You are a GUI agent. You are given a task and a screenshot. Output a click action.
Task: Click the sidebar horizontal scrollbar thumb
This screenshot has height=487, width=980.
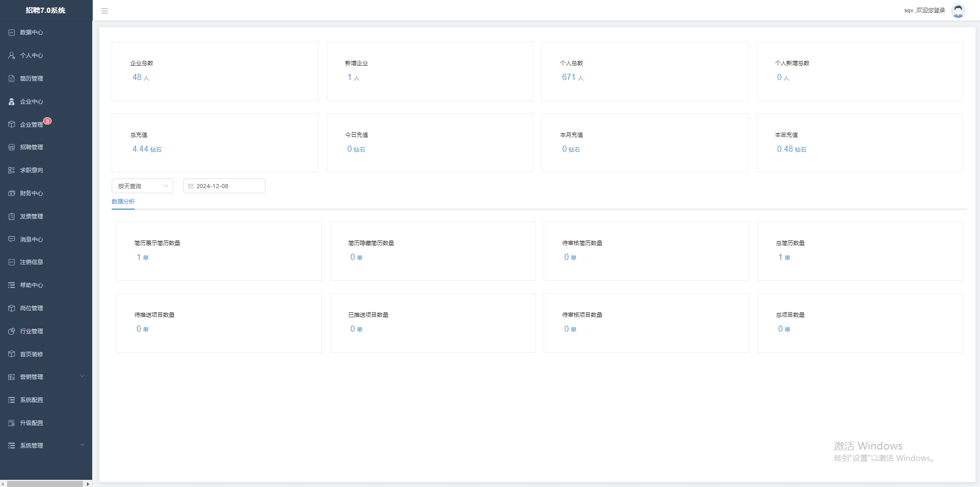(x=45, y=484)
